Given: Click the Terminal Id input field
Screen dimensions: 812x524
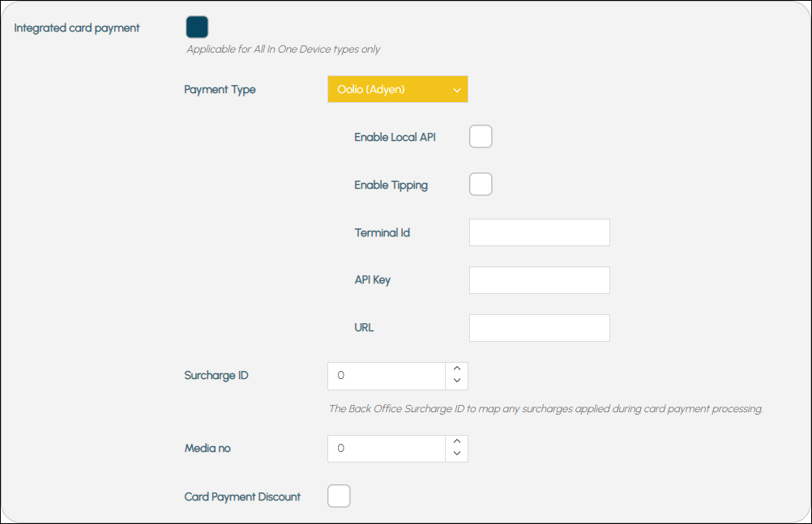Looking at the screenshot, I should (540, 232).
